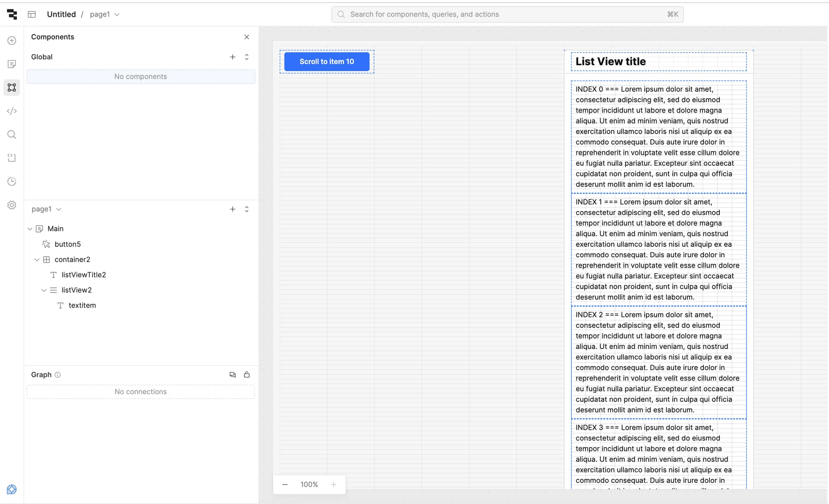Add a Global component with plus button
The image size is (829, 504).
pyautogui.click(x=232, y=57)
